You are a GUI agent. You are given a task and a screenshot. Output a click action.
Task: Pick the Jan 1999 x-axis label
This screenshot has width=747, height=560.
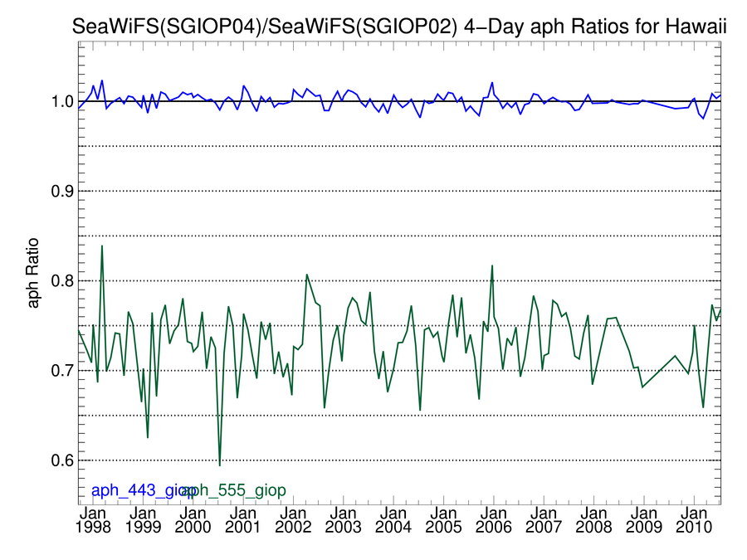coord(143,520)
